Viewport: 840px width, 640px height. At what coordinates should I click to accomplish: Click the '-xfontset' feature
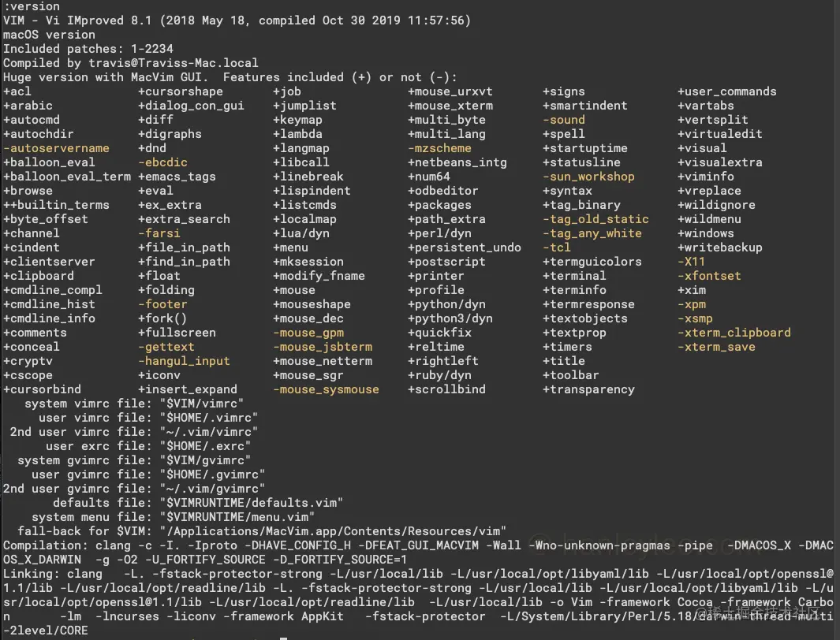[x=709, y=276]
